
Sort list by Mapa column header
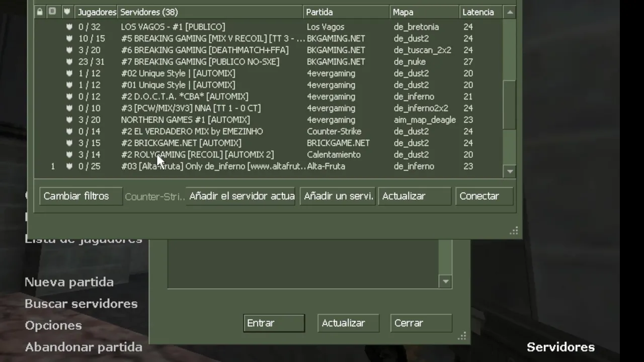point(425,12)
